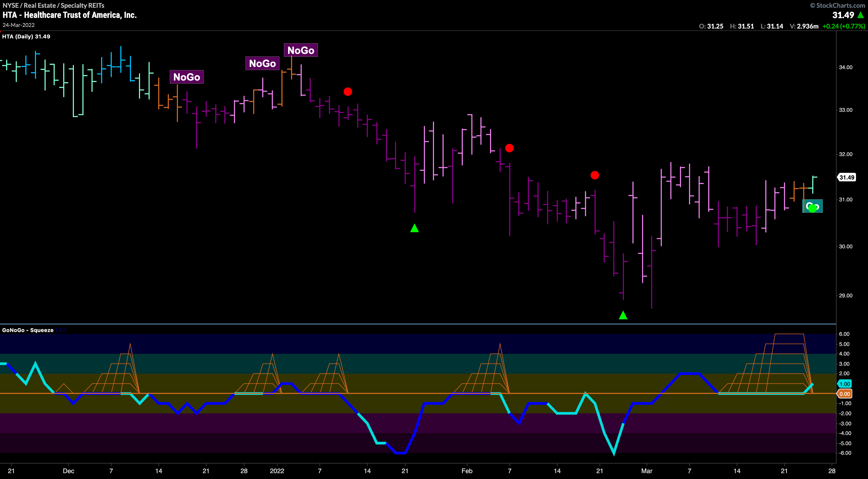Click the 31.49 current price tag on the price axis
Screen dimensions: 868x479
[x=846, y=177]
